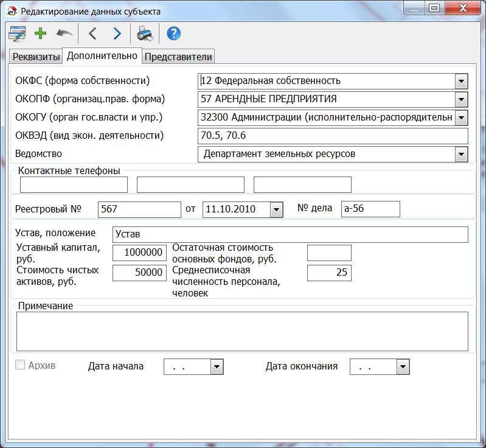
Task: Click the Устав, положение text field
Action: pos(290,234)
